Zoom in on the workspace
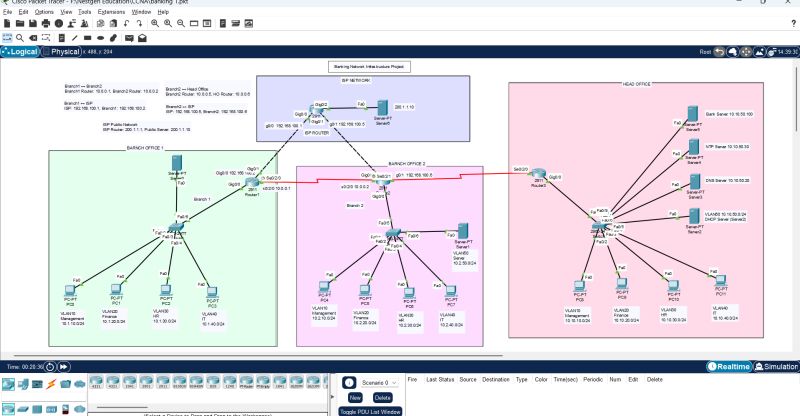Screen dimensions: 800x416 point(155,23)
